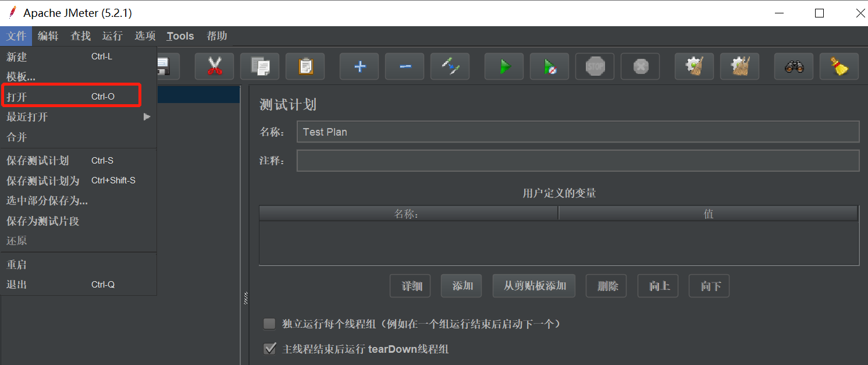868x365 pixels.
Task: Click the 删除 button
Action: [x=606, y=286]
